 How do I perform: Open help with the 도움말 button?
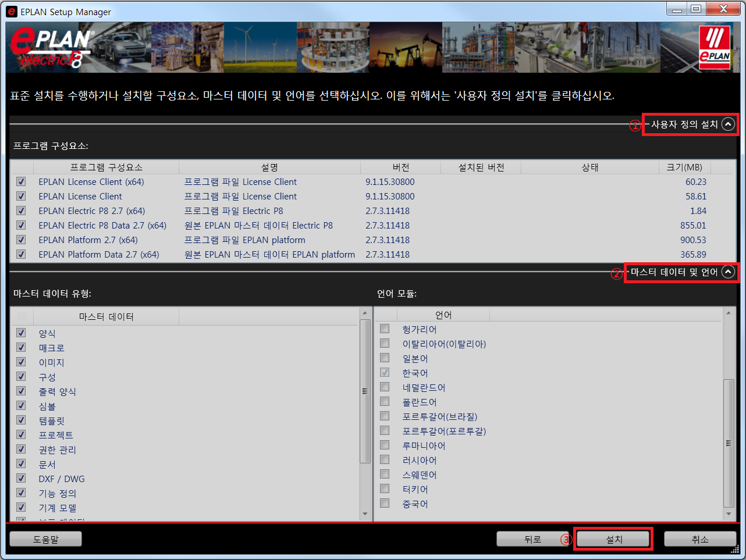pos(45,539)
